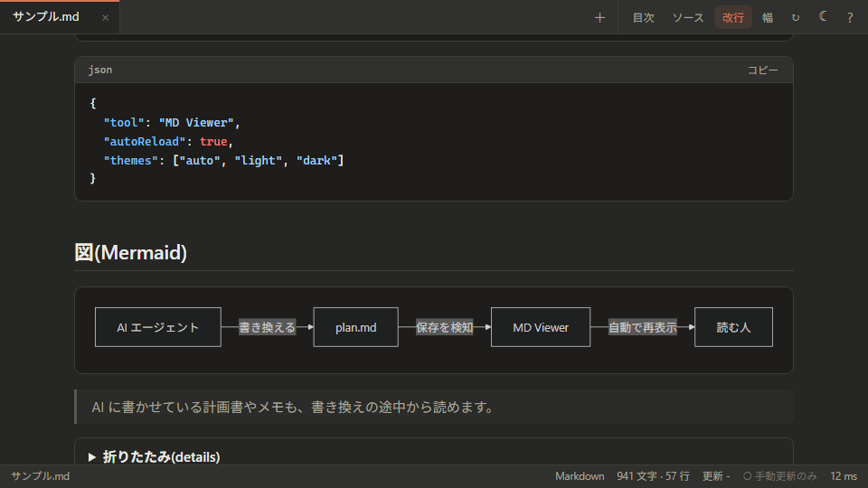868x488 pixels.
Task: Click the 書き換える edge label
Action: 267,327
